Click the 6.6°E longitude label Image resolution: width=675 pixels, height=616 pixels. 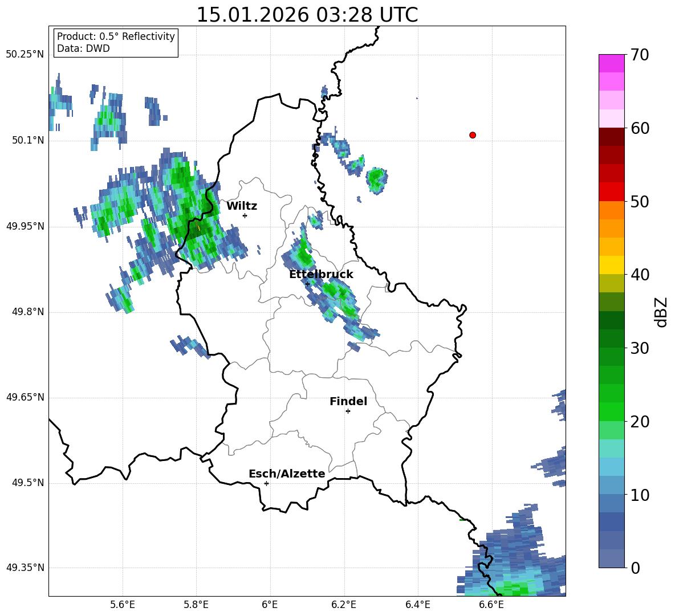click(491, 605)
